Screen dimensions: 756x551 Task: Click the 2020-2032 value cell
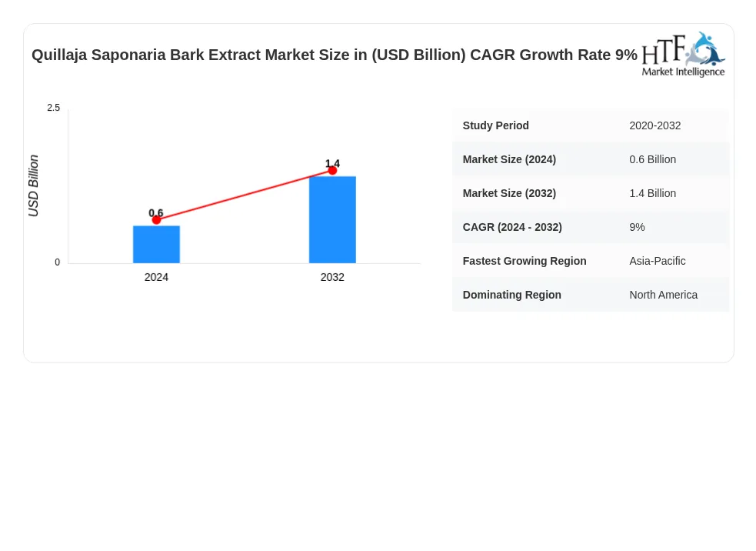[x=654, y=125]
